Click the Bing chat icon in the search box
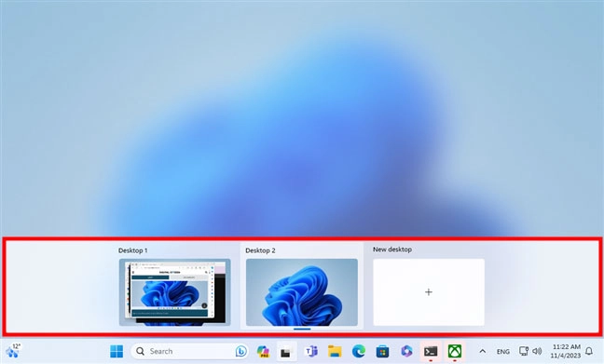 click(241, 351)
